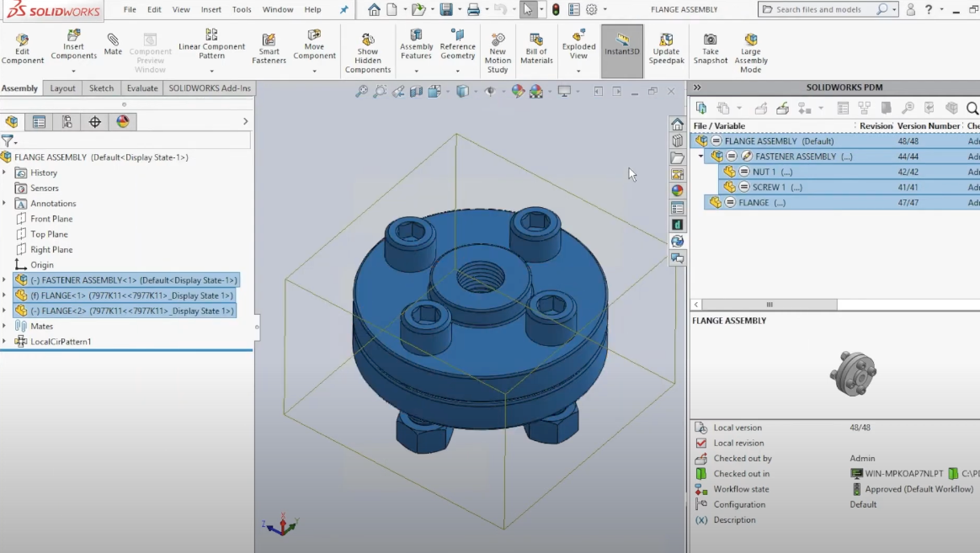Select the Front Plane item

[51, 219]
